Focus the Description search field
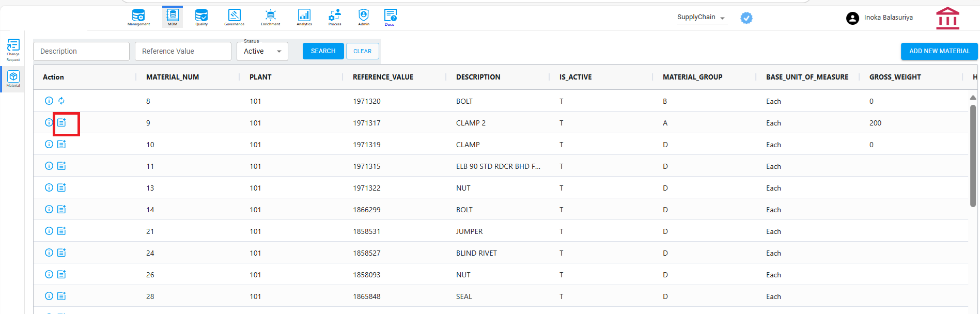 click(x=82, y=51)
